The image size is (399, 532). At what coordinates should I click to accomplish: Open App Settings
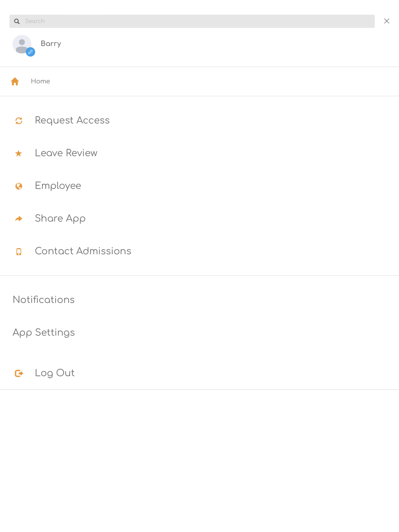click(x=43, y=333)
